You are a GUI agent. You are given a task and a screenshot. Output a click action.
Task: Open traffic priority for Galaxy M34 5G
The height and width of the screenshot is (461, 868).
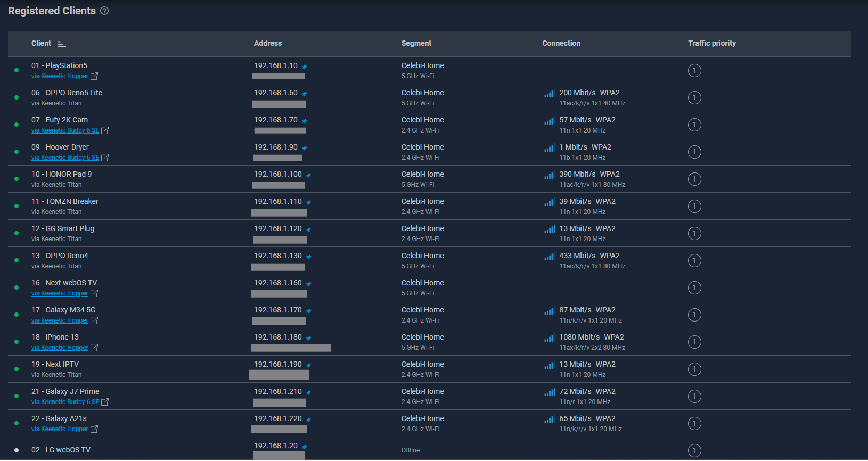(x=694, y=315)
